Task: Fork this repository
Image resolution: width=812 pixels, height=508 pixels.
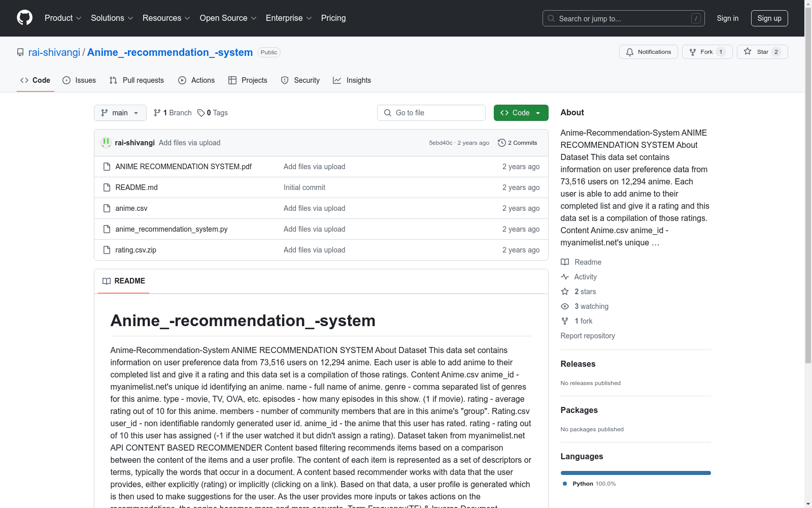Action: coord(707,52)
